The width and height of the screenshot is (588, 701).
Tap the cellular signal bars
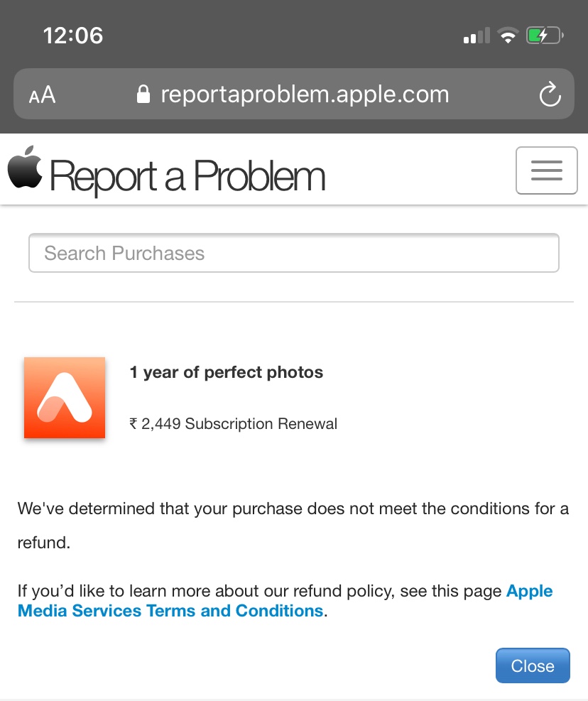[476, 36]
